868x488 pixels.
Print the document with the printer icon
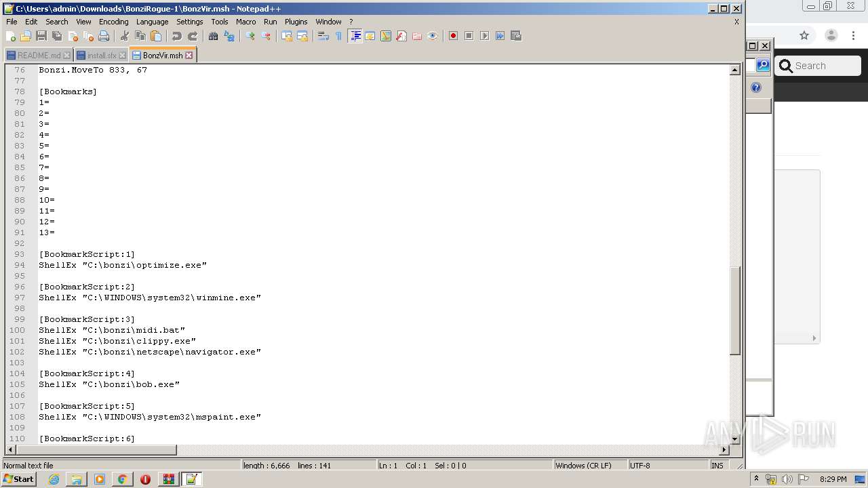(104, 36)
